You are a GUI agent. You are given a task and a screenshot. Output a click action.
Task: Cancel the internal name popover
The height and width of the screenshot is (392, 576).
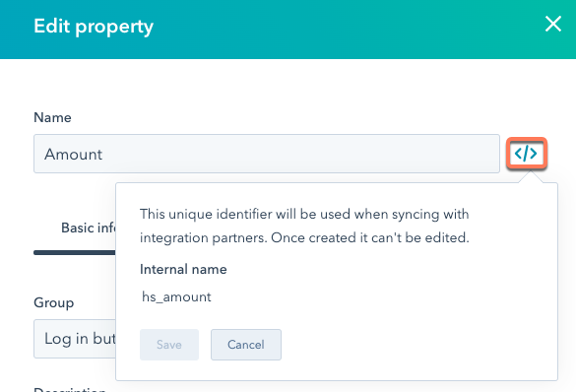coord(246,345)
